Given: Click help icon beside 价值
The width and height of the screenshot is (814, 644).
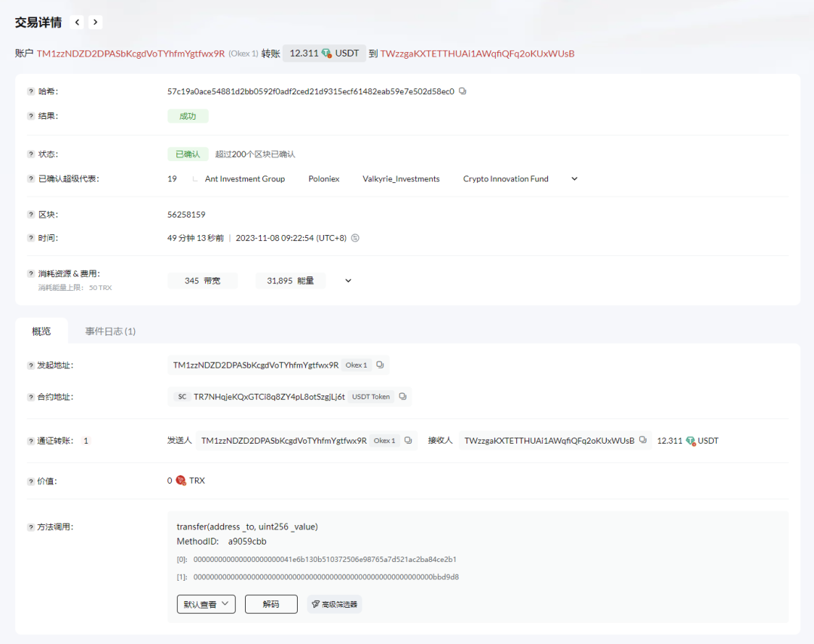Looking at the screenshot, I should click(31, 481).
